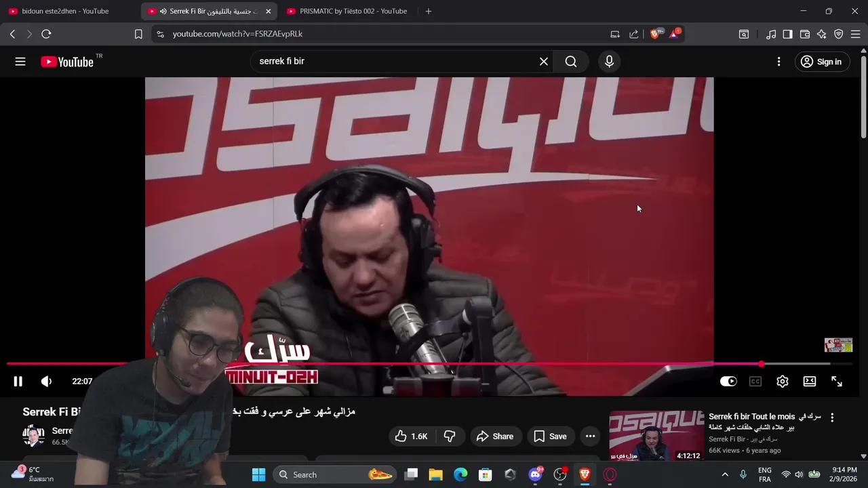Click the ENG FRA language indicator
868x488 pixels.
point(764,474)
